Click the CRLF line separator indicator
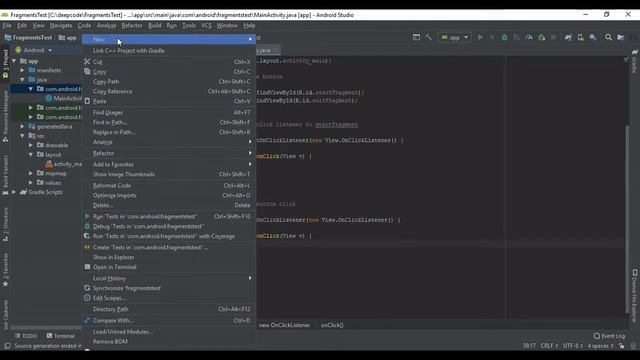Viewport: 640px width, 360px height. coord(549,346)
